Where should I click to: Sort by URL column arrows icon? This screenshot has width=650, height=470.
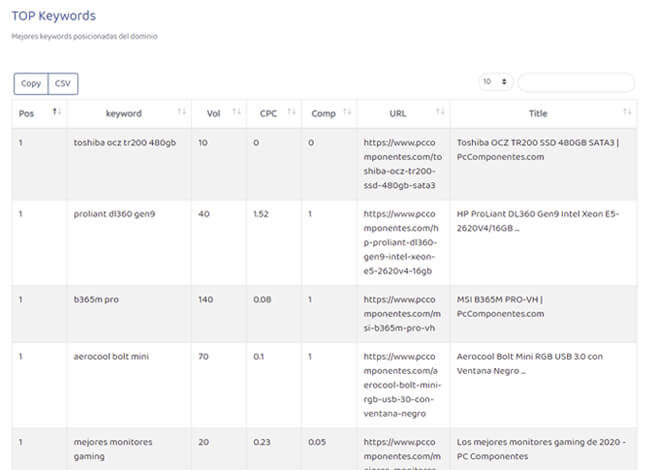(x=440, y=111)
